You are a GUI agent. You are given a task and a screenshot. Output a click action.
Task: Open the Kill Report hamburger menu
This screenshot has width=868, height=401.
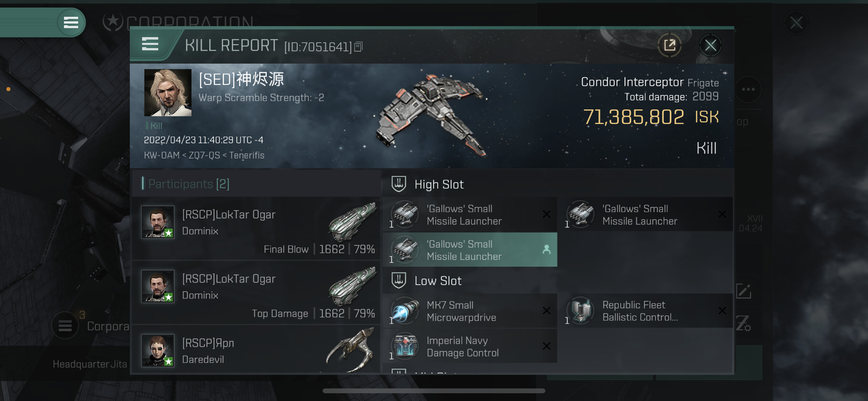(150, 44)
